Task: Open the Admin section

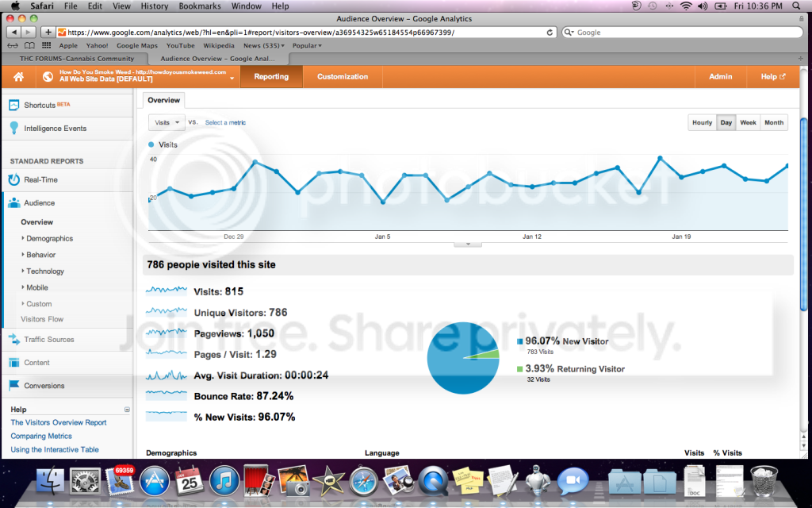Action: pos(720,77)
